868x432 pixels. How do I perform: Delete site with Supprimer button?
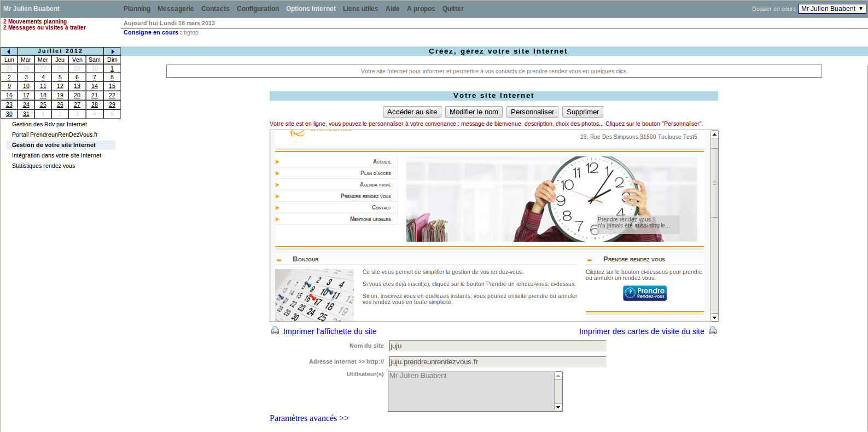(582, 112)
